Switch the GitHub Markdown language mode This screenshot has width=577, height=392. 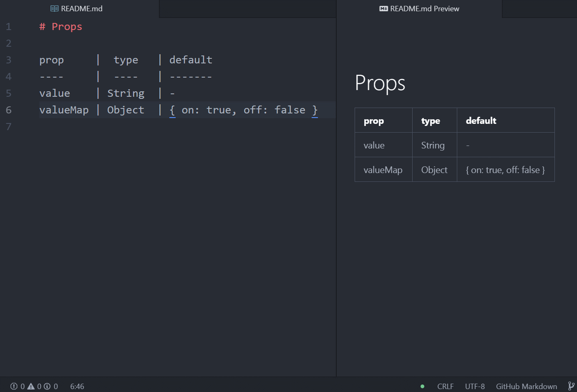pos(526,386)
